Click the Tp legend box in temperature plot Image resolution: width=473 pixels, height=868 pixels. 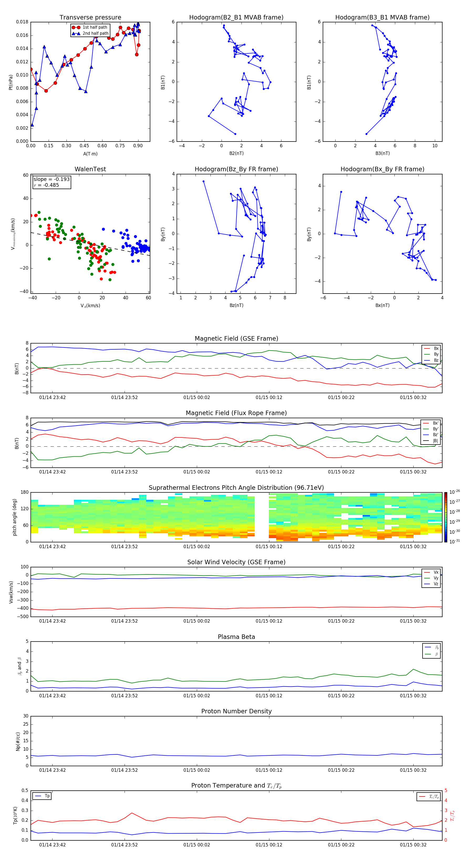(x=42, y=796)
